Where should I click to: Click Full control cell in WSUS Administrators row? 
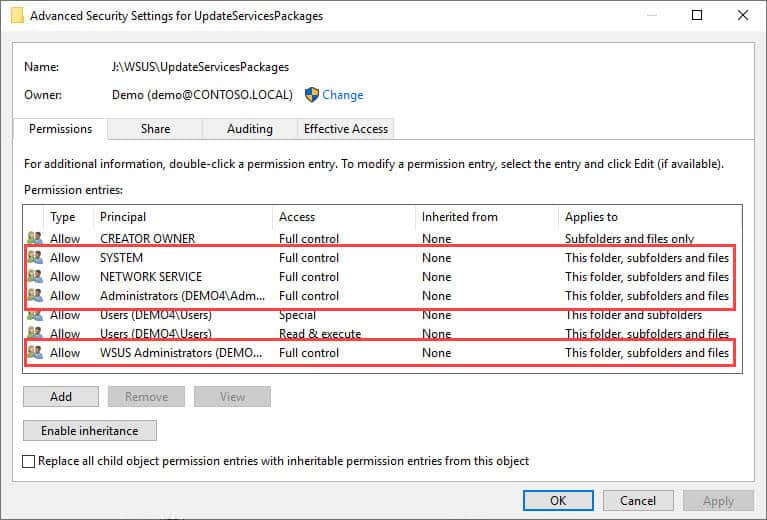tap(309, 353)
